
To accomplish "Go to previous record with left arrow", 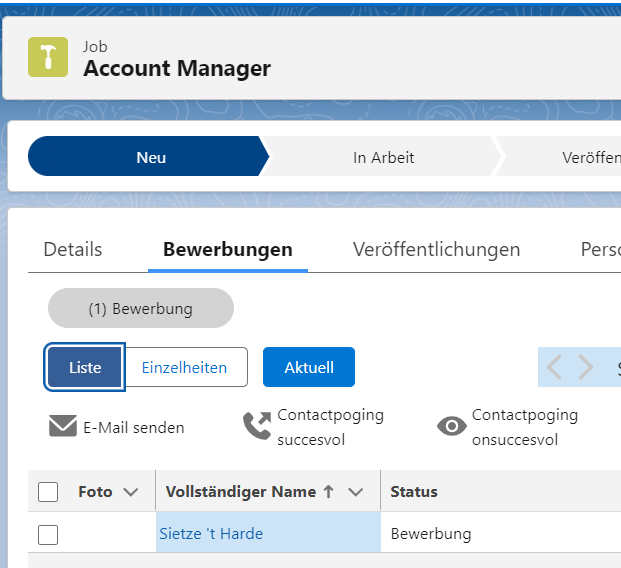I will (554, 368).
